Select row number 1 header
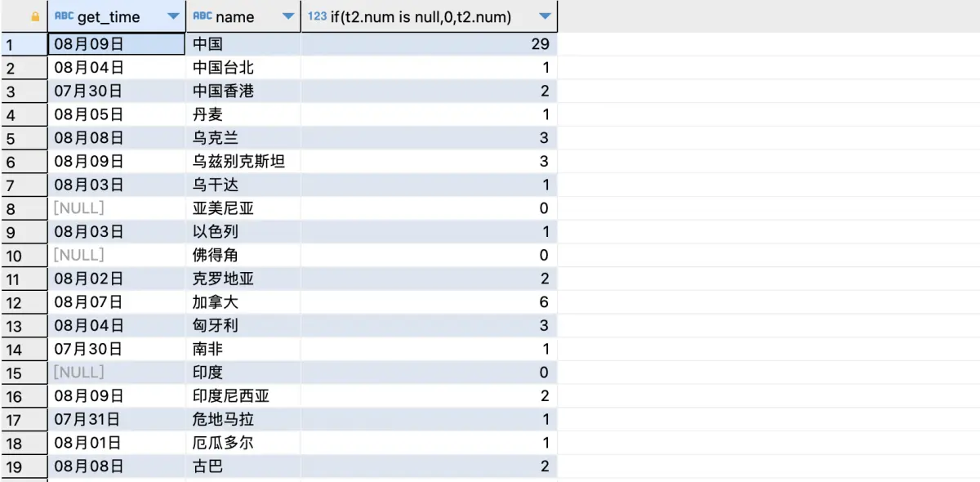The height and width of the screenshot is (482, 980). [x=24, y=44]
